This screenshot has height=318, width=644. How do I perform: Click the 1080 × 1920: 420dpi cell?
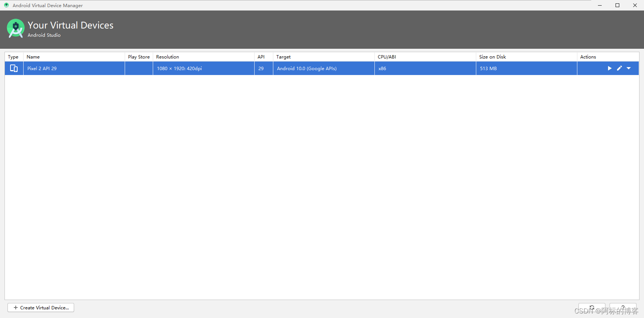pyautogui.click(x=204, y=68)
